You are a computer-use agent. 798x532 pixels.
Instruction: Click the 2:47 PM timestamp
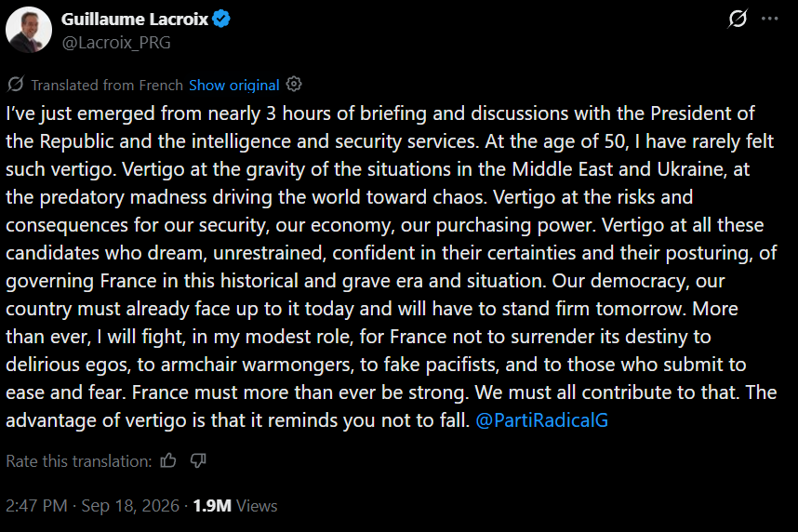click(36, 506)
